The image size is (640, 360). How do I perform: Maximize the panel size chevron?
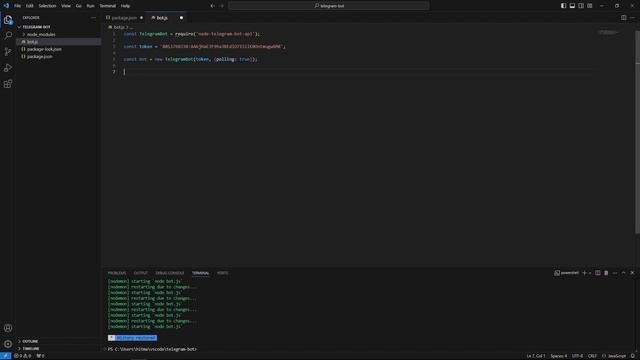(x=623, y=273)
